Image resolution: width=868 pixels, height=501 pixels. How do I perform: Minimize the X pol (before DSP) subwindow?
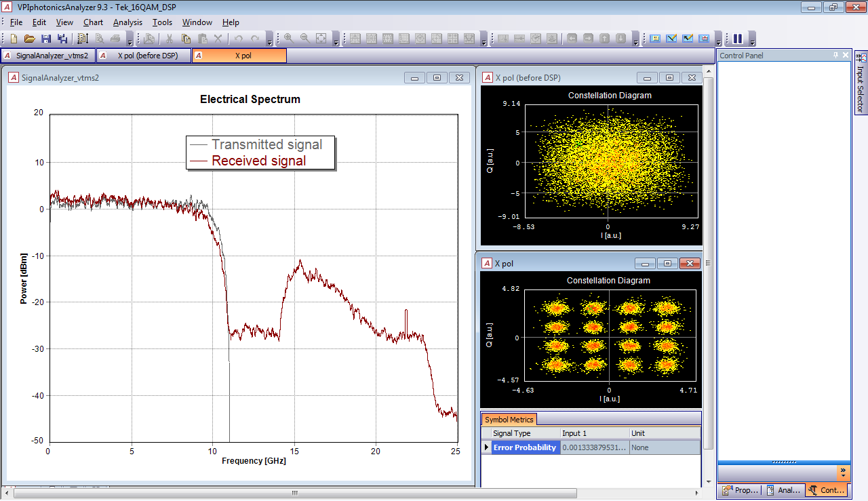point(647,78)
